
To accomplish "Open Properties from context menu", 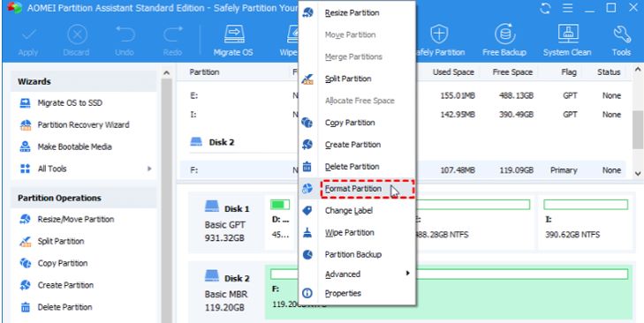I will 357,294.
